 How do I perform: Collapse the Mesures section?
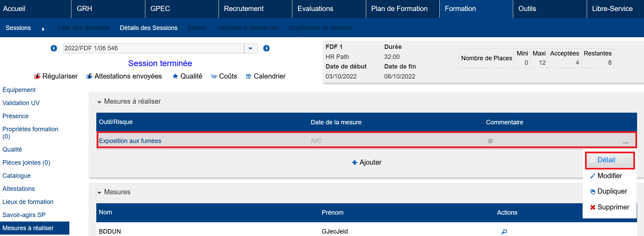tap(99, 193)
